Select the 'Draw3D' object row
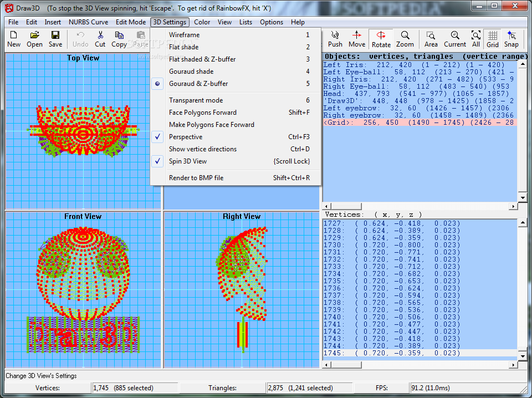Screen dimensions: 532x398 (x=420, y=101)
